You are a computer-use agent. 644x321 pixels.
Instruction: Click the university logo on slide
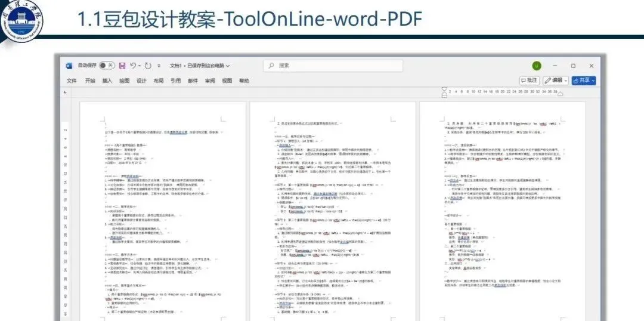point(21,20)
